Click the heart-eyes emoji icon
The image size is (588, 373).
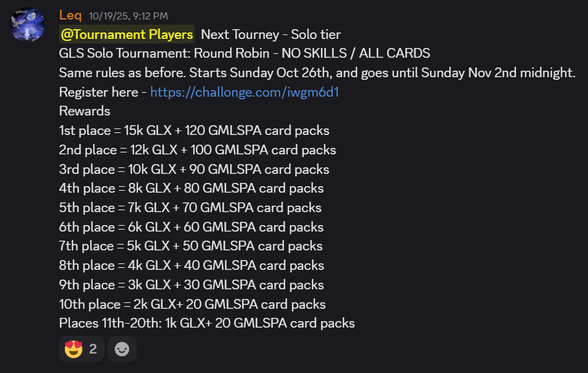[75, 349]
